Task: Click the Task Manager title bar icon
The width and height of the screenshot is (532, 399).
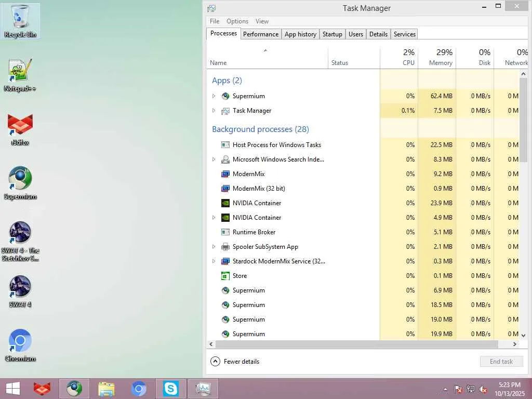Action: (x=211, y=8)
